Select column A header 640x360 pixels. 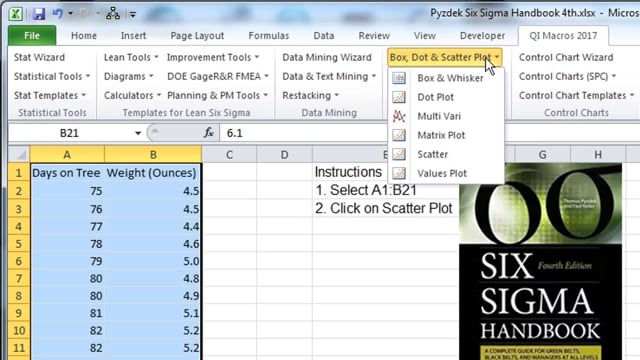tap(67, 155)
